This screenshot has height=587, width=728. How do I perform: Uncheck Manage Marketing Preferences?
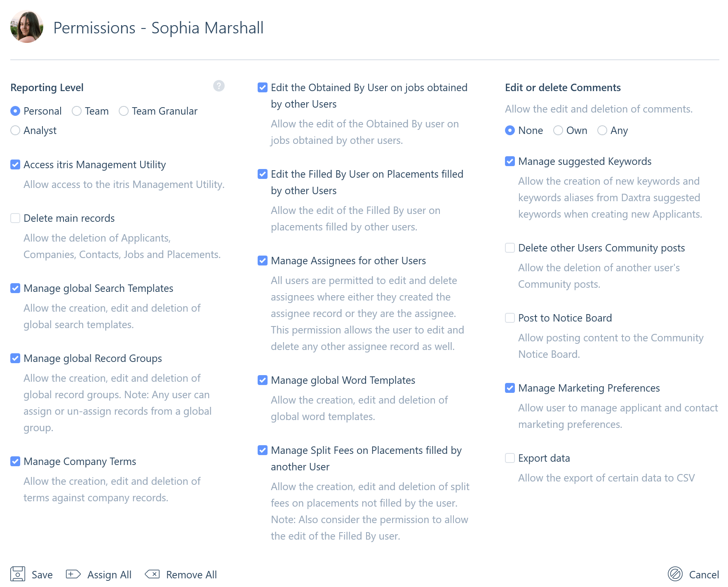tap(510, 388)
